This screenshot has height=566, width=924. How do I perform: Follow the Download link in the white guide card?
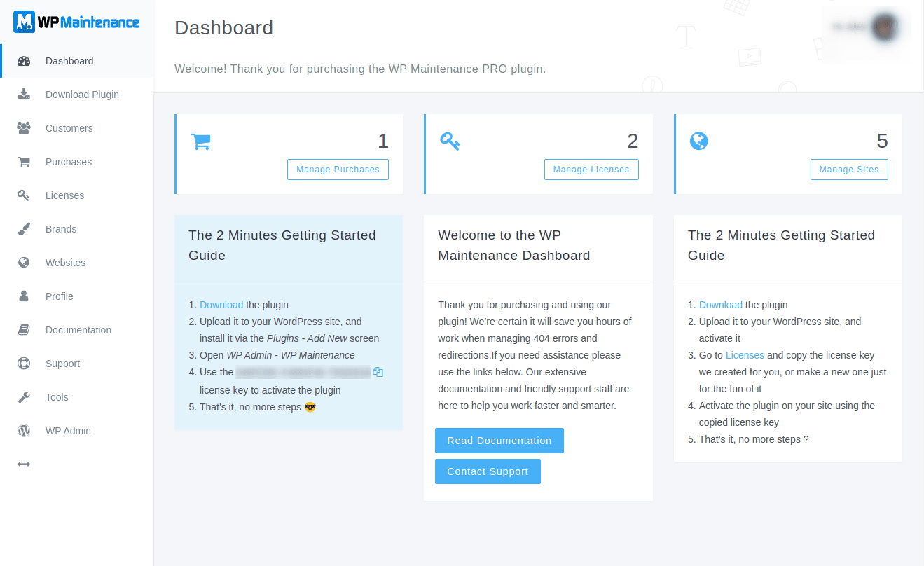(x=721, y=305)
